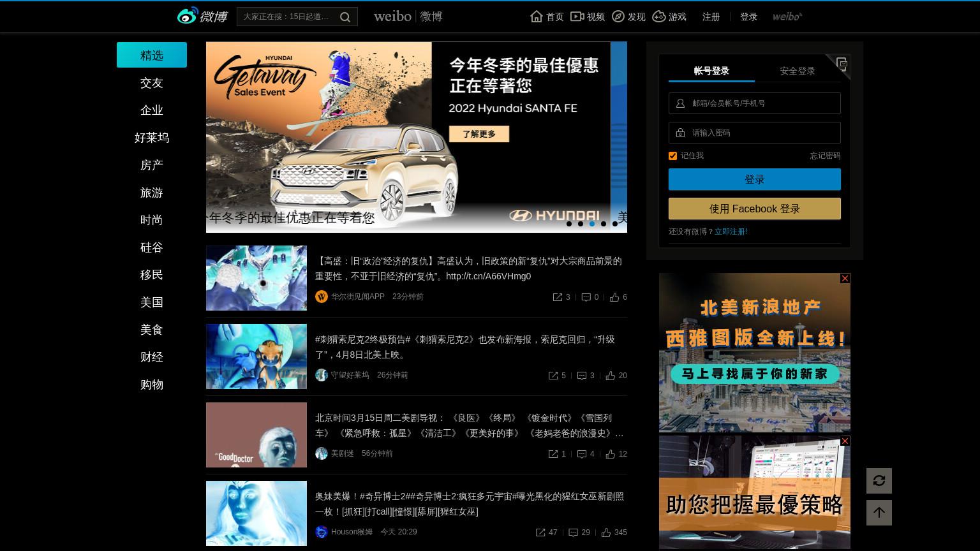Click 注册 in top navigation

point(711,17)
